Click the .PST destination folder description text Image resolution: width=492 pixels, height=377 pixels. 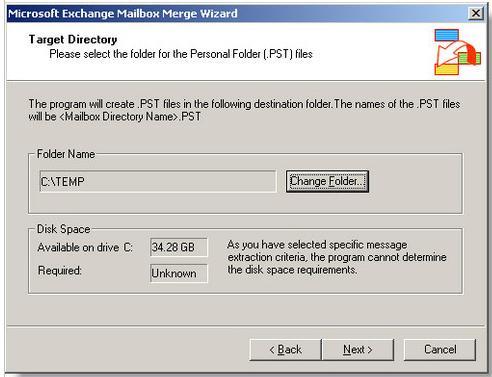click(244, 110)
